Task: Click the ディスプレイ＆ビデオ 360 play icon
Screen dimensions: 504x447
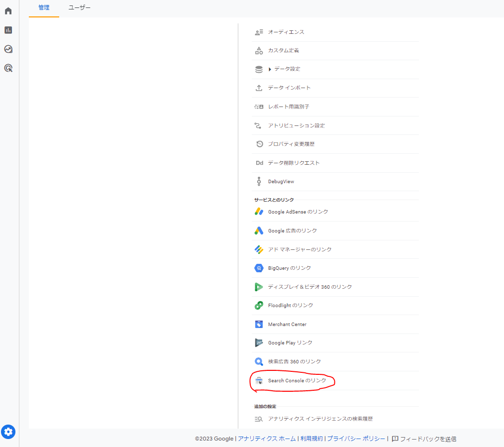Action: click(x=259, y=287)
